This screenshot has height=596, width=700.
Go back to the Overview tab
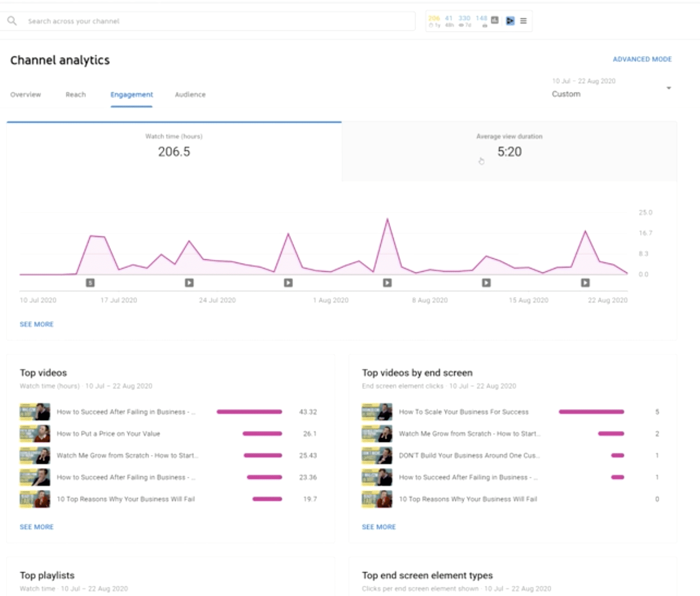pyautogui.click(x=26, y=94)
